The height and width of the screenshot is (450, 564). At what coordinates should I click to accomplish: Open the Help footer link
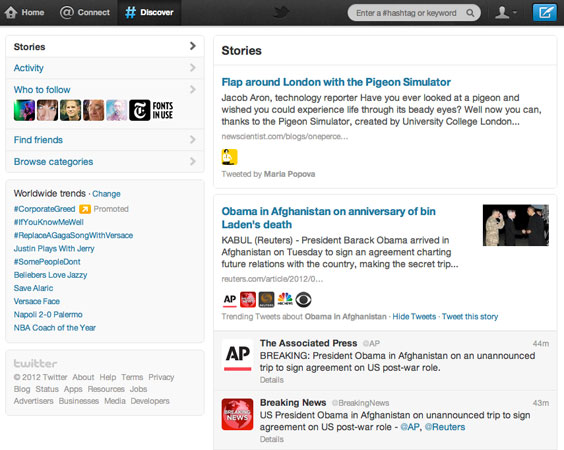(108, 377)
